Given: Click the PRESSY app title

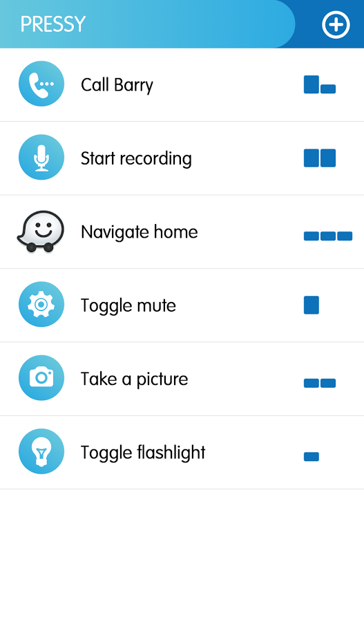Looking at the screenshot, I should 53,24.
